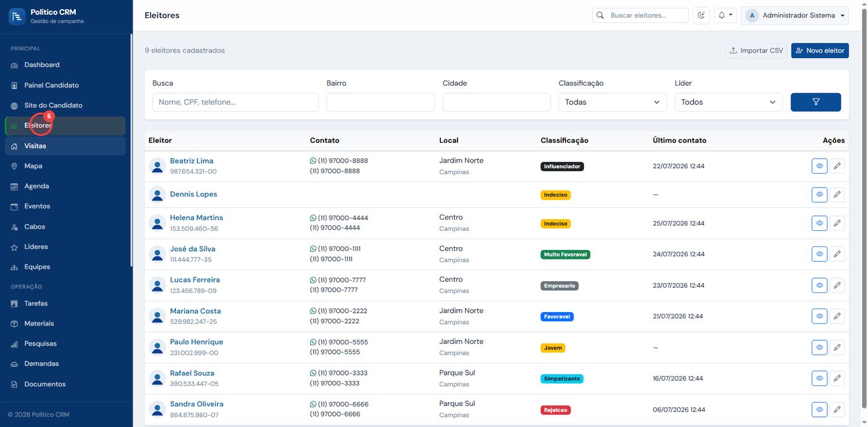Viewport: 868px width, 427px height.
Task: View Rafael Souza details eye icon
Action: pyautogui.click(x=819, y=379)
